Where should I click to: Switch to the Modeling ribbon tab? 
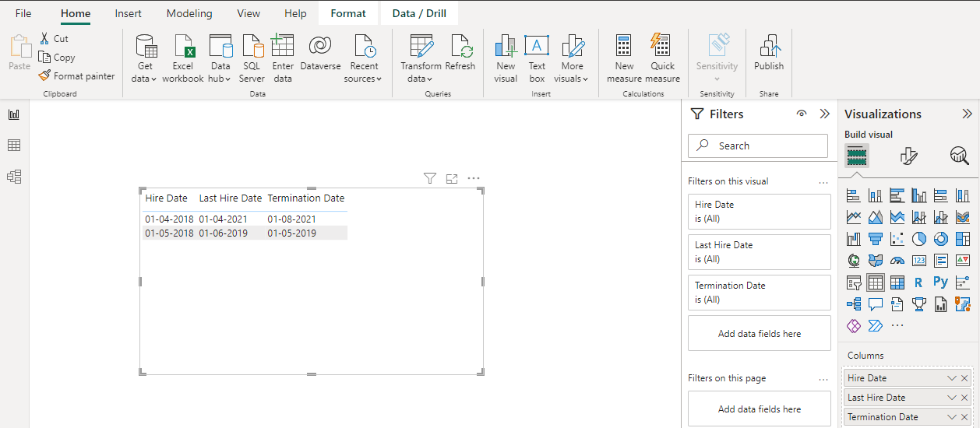point(189,13)
